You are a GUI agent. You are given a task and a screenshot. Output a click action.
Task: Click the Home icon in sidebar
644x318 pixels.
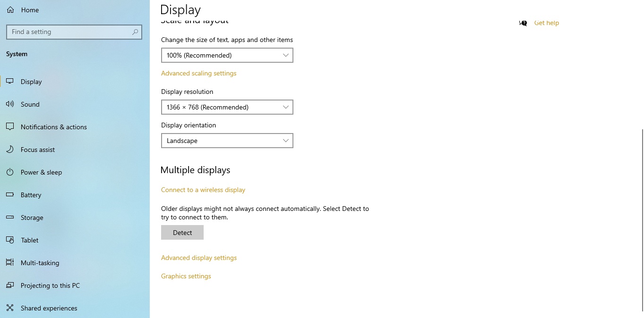point(10,10)
